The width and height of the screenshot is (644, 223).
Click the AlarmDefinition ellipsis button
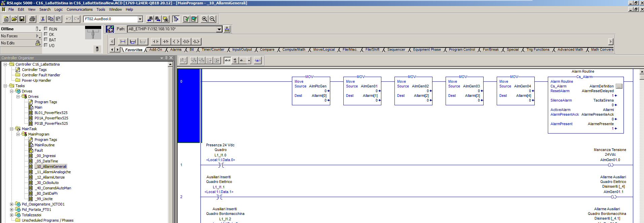pos(619,86)
